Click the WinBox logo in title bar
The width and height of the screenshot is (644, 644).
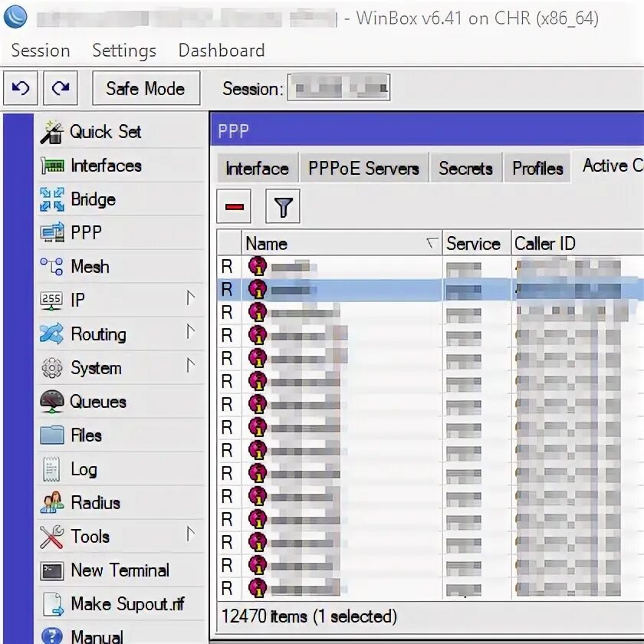[x=15, y=16]
